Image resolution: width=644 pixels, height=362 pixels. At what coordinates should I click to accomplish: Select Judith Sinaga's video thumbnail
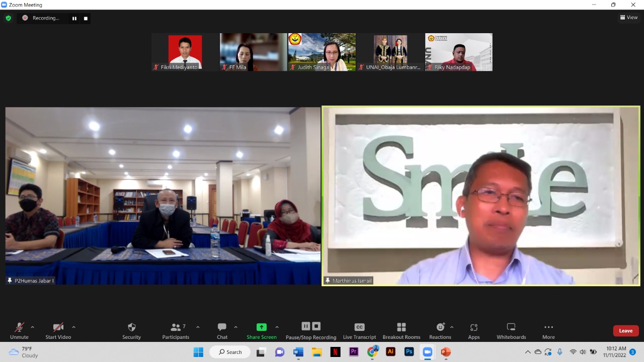tap(321, 52)
